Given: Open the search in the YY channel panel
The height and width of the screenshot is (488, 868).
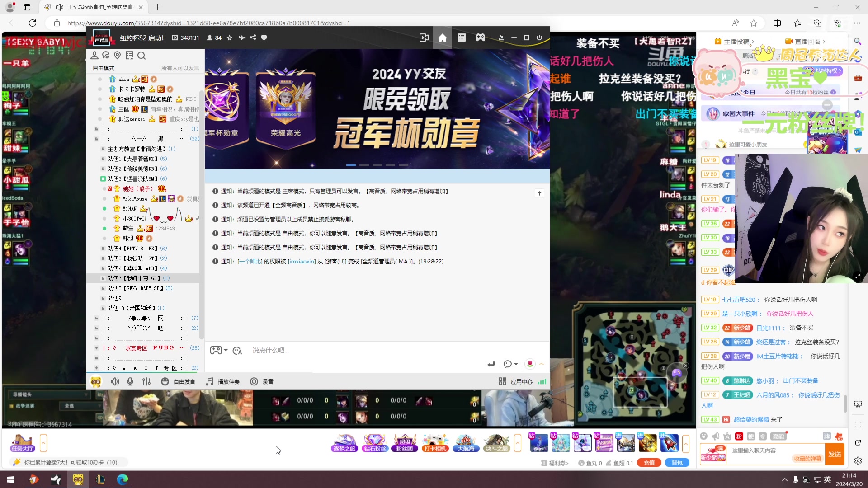Looking at the screenshot, I should 142,55.
